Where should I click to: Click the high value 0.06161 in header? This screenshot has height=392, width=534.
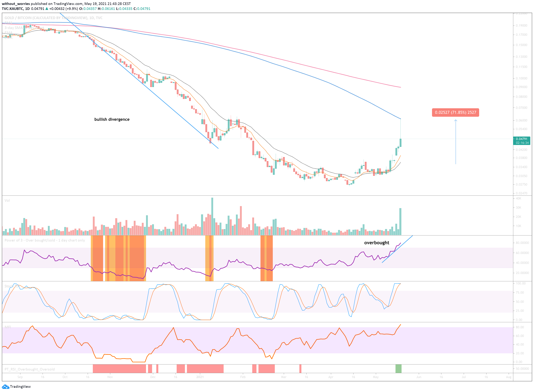point(108,9)
